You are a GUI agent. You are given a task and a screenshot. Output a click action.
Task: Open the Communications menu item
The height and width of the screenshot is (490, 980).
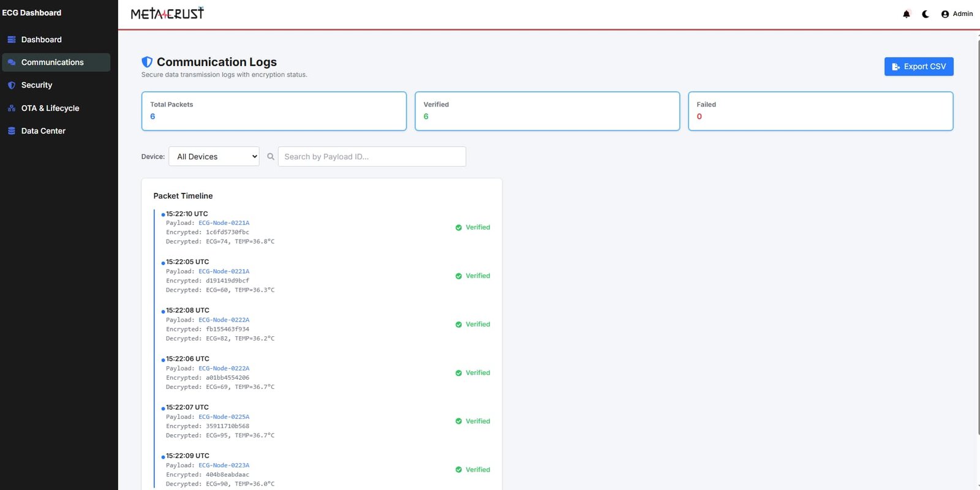point(52,62)
